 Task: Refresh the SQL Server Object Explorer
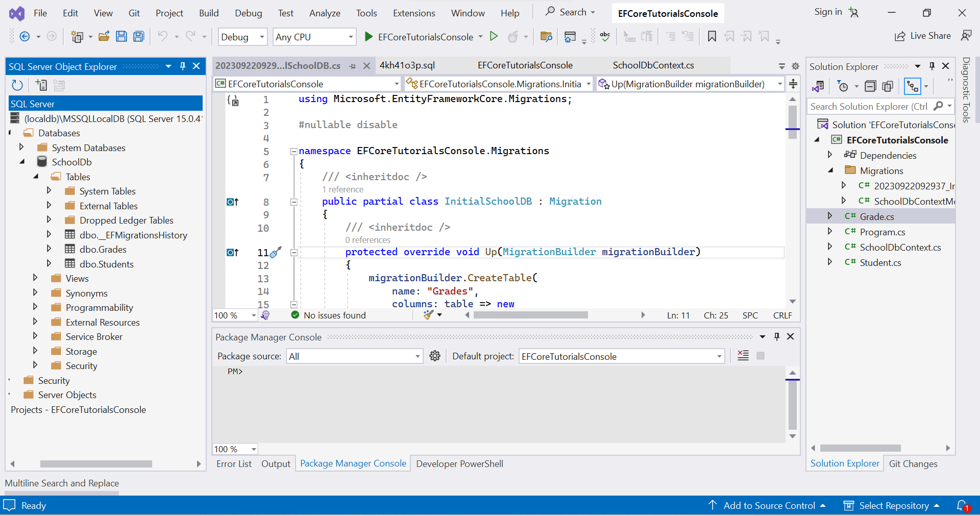[x=17, y=85]
